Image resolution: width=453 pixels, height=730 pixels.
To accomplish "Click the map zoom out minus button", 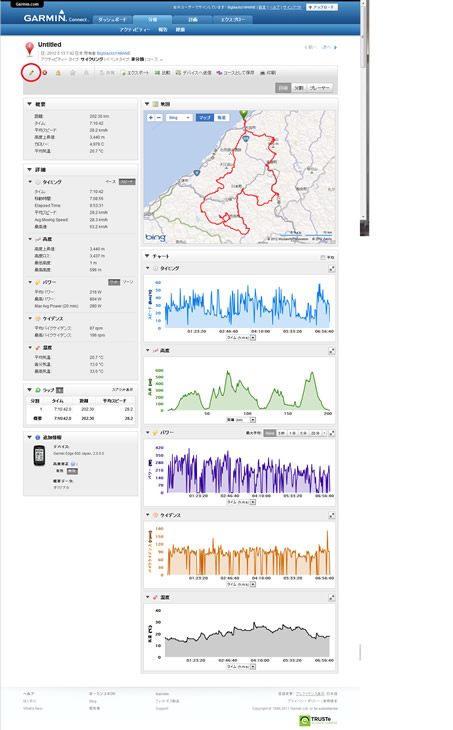I will (159, 117).
